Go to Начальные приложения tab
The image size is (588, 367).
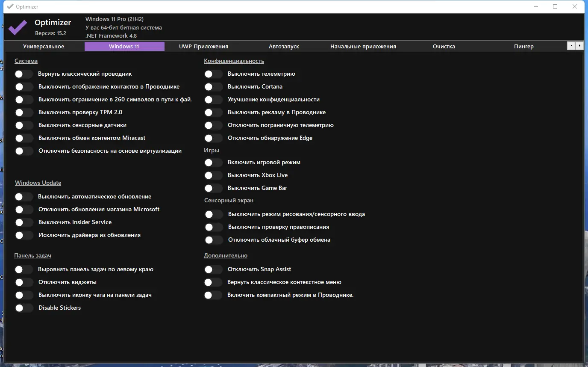[x=363, y=46]
